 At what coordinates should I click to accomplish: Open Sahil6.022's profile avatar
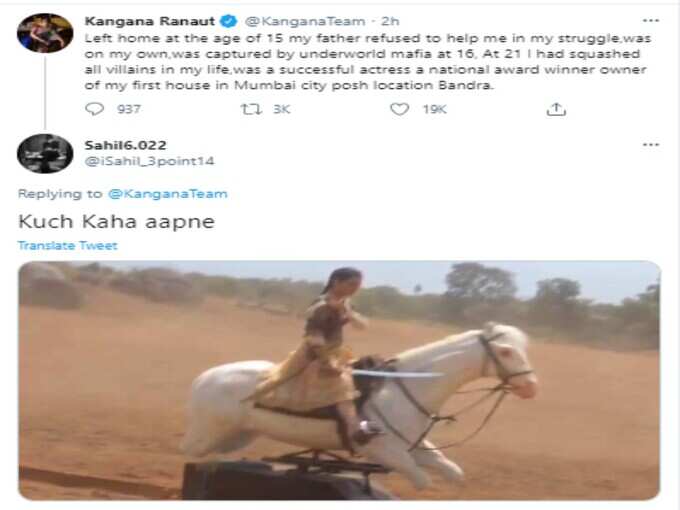tap(45, 154)
